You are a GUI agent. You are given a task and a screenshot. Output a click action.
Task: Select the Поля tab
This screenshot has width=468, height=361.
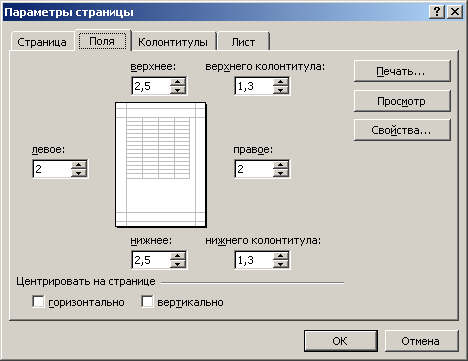[x=102, y=41]
